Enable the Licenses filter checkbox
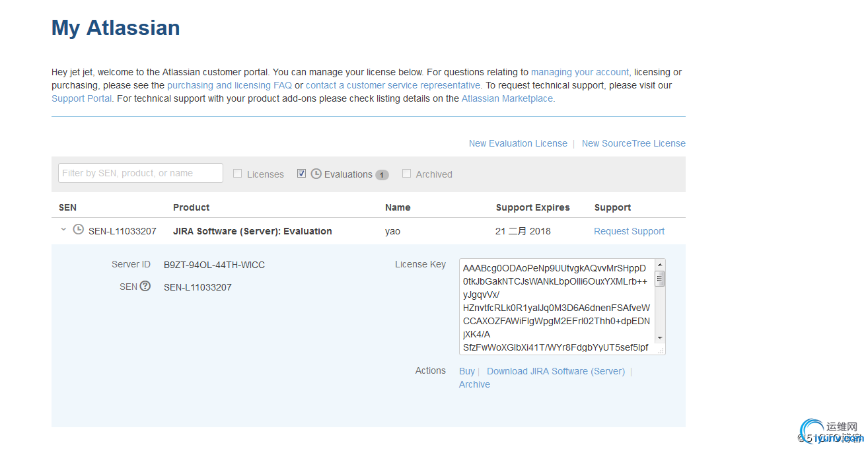 click(x=238, y=174)
